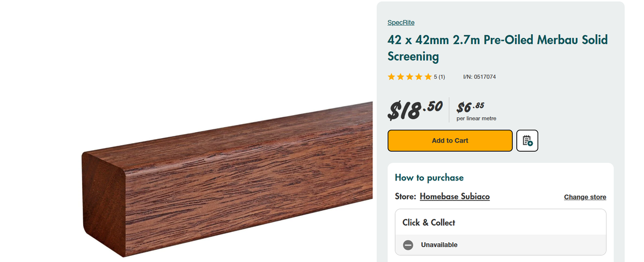Click the Change store link
This screenshot has height=262, width=644.
[585, 197]
